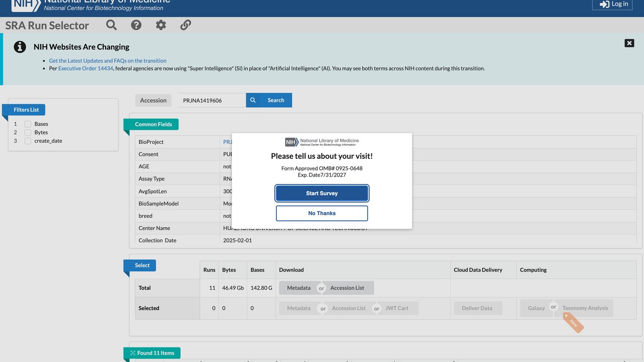The image size is (644, 362).
Task: Download Accession List in the Total row
Action: [348, 288]
